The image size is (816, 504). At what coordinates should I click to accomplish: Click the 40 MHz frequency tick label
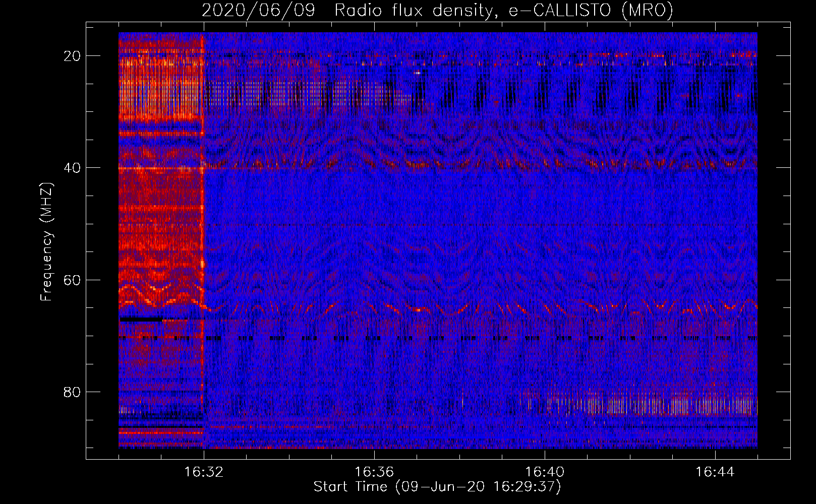(73, 168)
